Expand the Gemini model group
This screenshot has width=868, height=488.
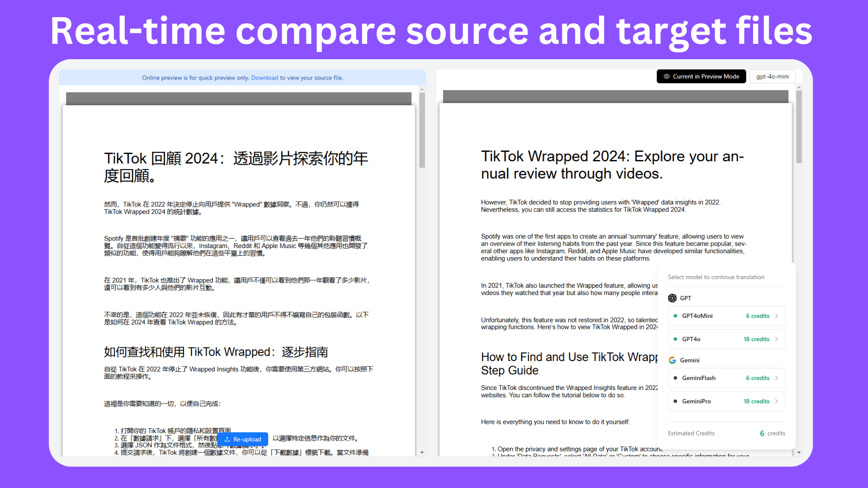[690, 361]
